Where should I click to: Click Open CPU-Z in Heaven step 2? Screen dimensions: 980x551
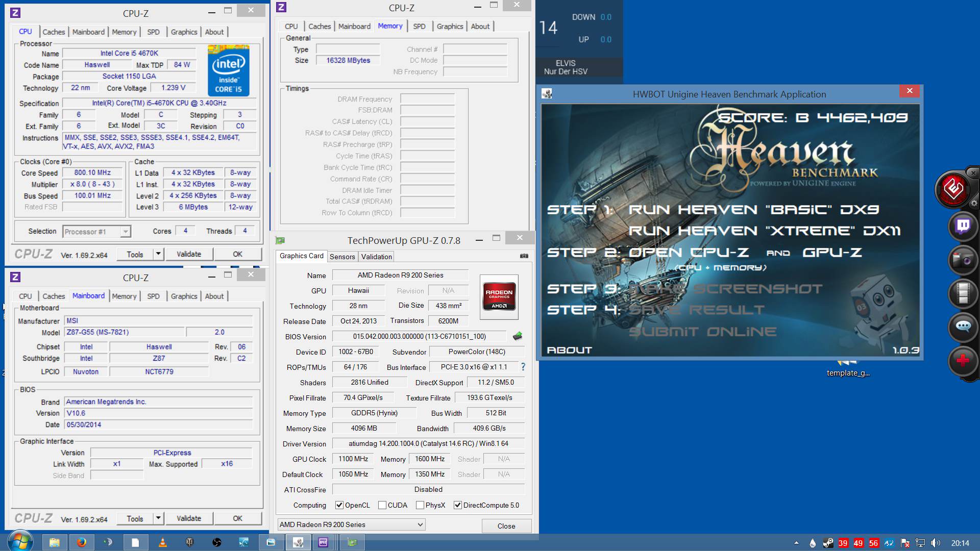pos(689,253)
